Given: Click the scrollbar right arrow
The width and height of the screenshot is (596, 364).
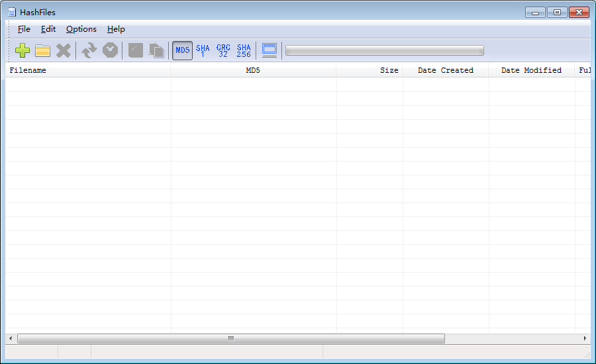Looking at the screenshot, I should (x=585, y=338).
